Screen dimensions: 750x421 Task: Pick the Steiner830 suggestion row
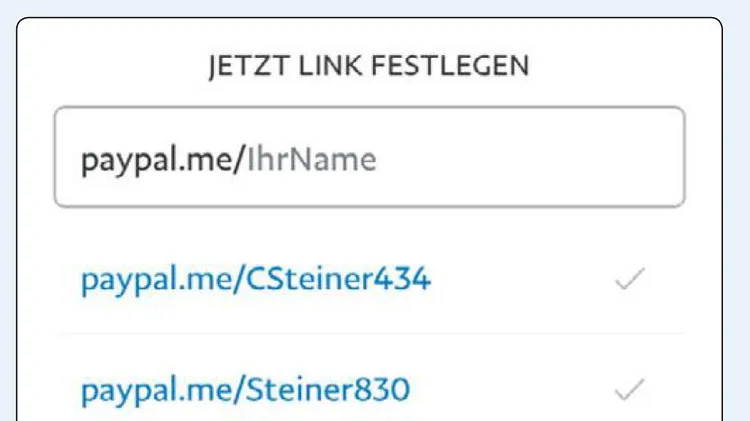click(370, 383)
